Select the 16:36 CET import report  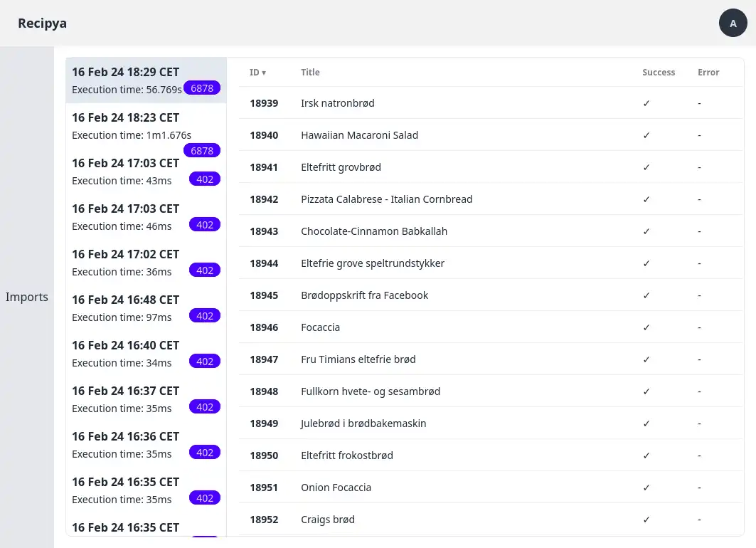[146, 446]
